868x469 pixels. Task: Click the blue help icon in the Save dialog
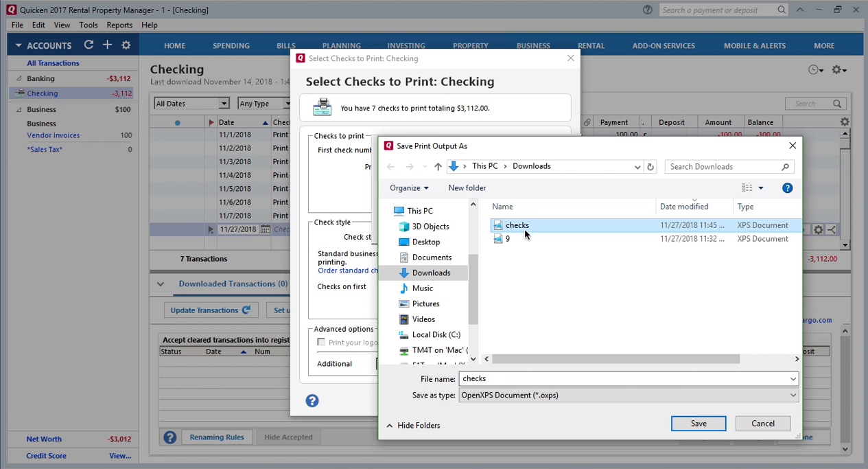click(787, 188)
